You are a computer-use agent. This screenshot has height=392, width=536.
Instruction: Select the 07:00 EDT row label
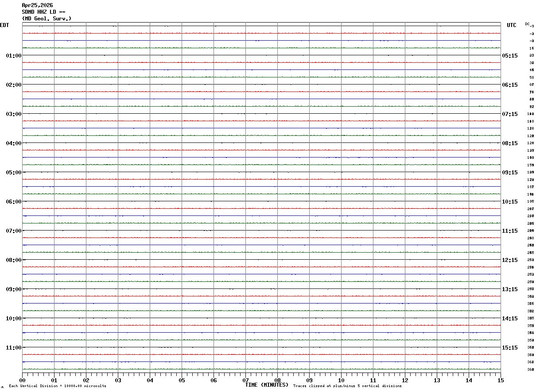pyautogui.click(x=14, y=231)
